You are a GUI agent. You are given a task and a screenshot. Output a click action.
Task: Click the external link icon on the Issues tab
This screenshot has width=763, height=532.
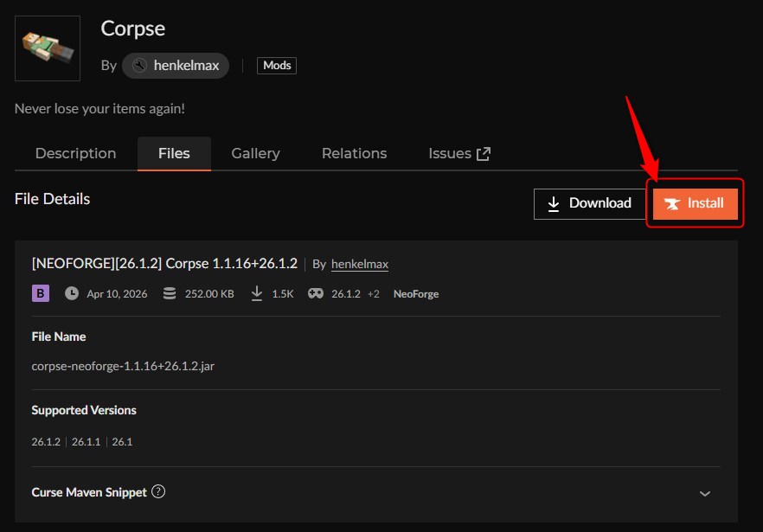click(x=484, y=152)
